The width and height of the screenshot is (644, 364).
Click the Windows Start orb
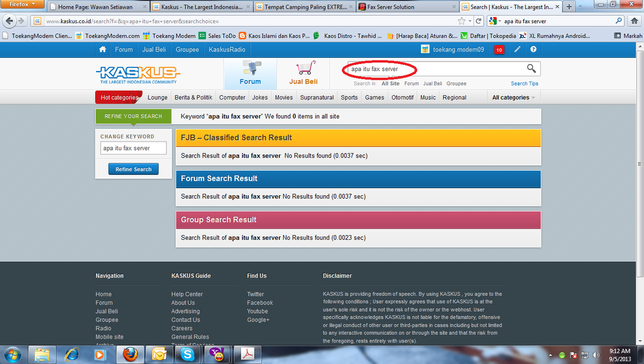click(12, 354)
